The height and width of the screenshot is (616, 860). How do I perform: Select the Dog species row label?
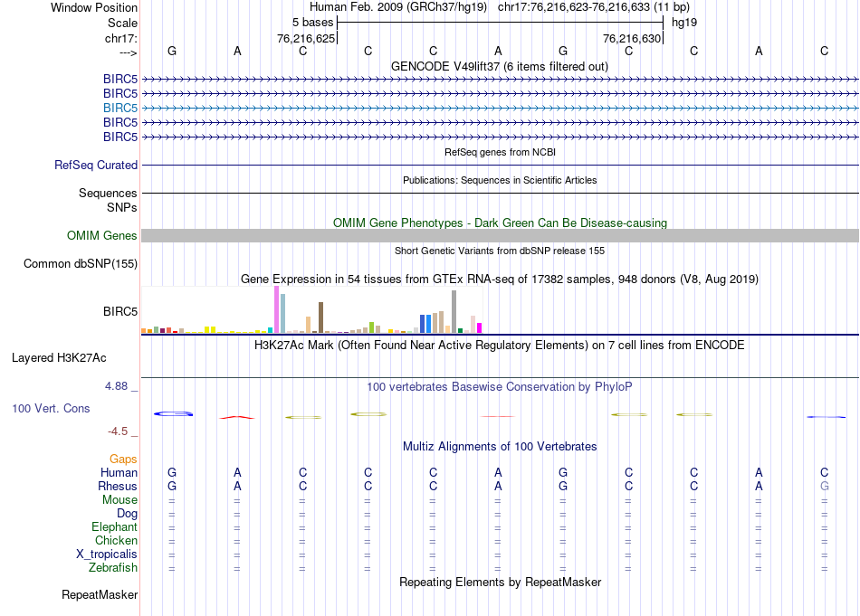[127, 514]
